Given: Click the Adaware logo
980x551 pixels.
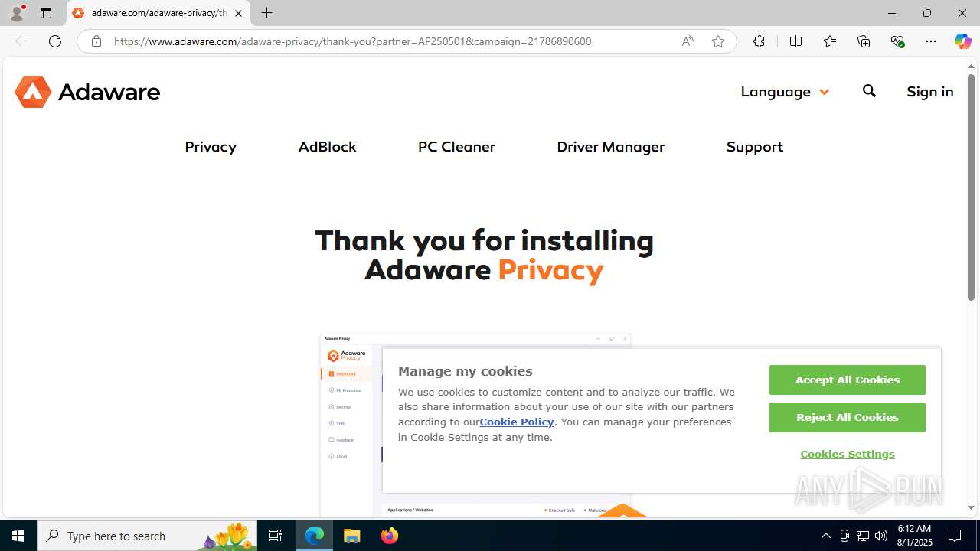Looking at the screenshot, I should click(87, 92).
